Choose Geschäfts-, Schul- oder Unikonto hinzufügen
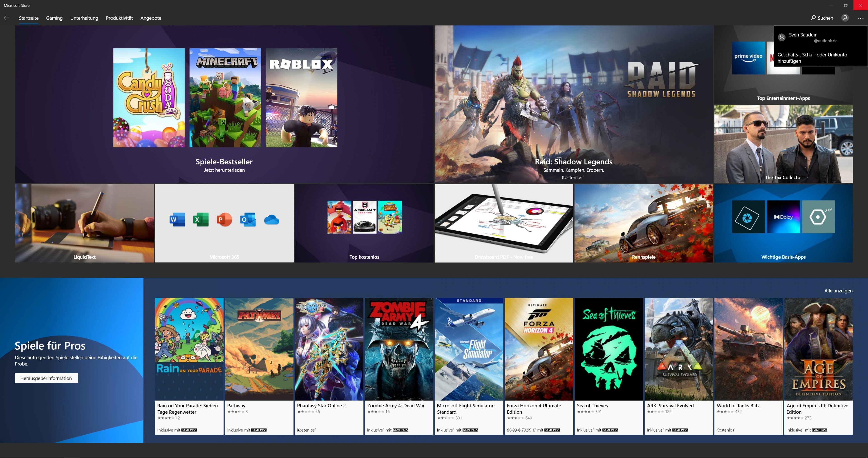This screenshot has width=868, height=458. [x=812, y=58]
